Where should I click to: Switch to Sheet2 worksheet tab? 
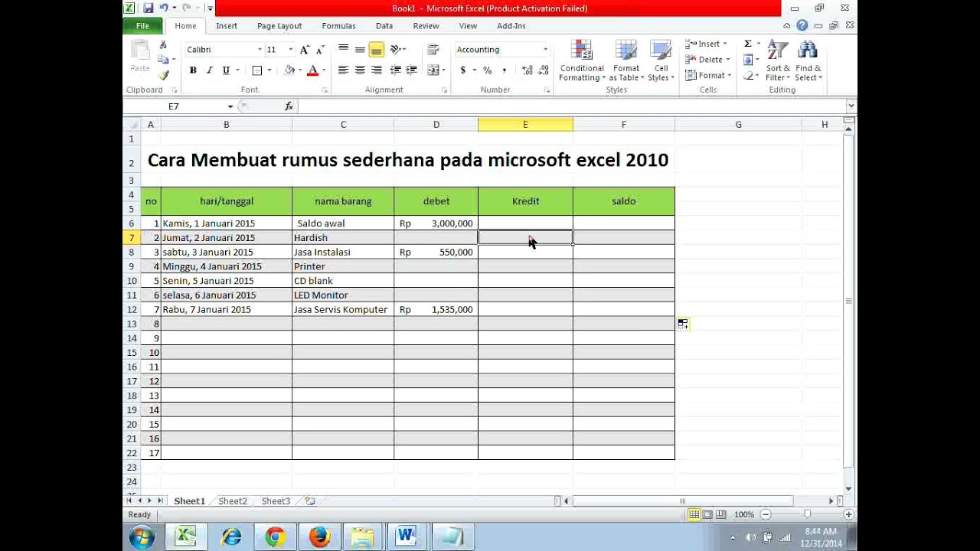233,501
